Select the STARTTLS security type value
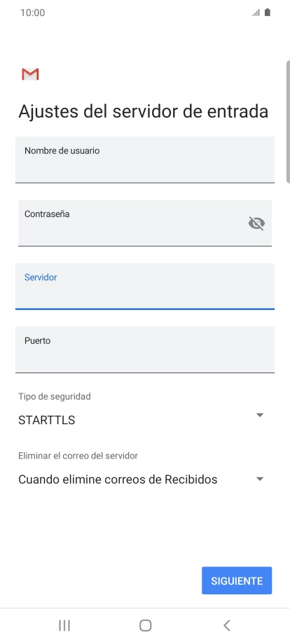This screenshot has height=644, width=290. (x=47, y=420)
